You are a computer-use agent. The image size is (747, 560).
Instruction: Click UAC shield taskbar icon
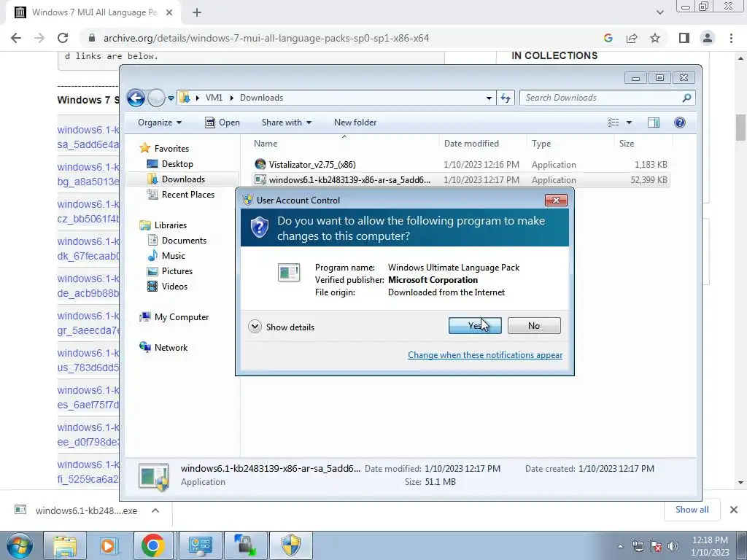pyautogui.click(x=291, y=545)
